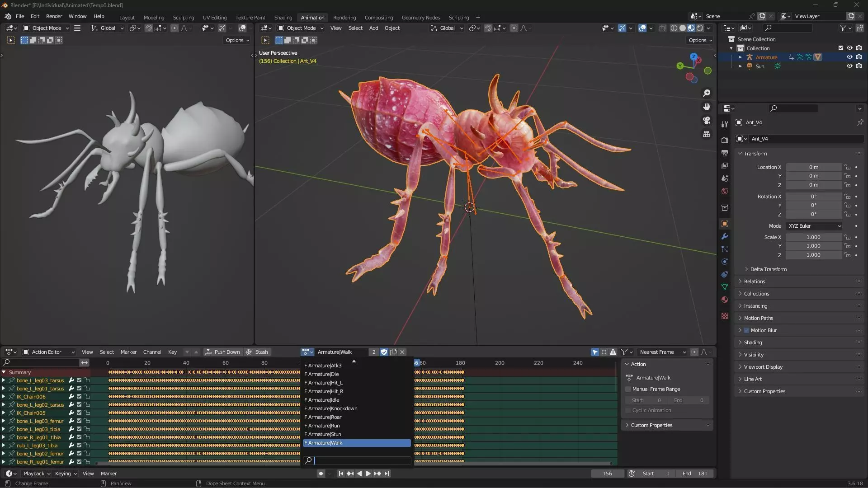Open the World properties tab icon
Image resolution: width=868 pixels, height=488 pixels.
(x=725, y=191)
